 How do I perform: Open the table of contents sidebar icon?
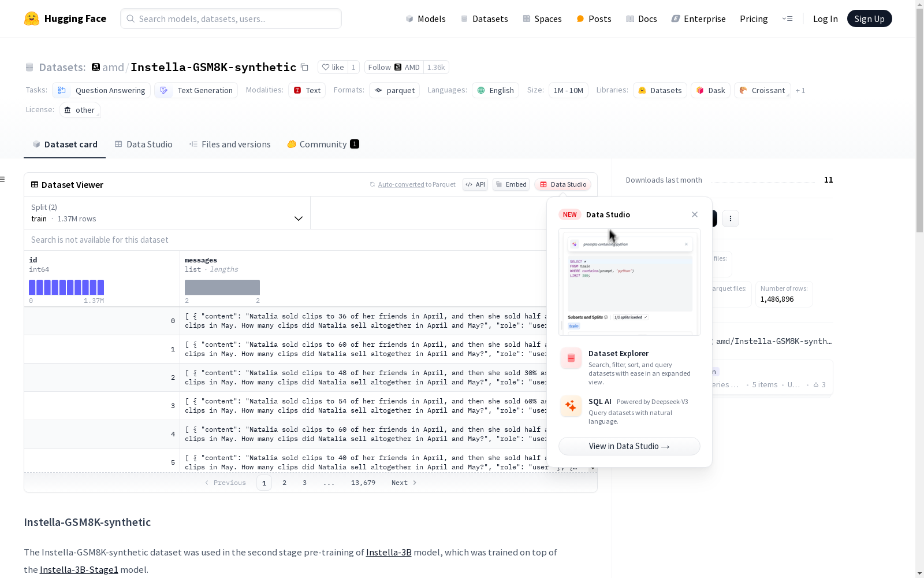tap(3, 179)
